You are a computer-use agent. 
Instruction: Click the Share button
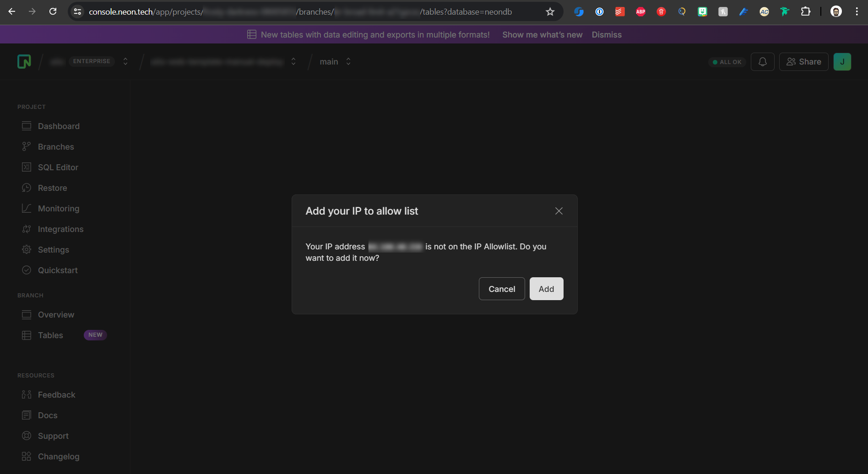[804, 62]
